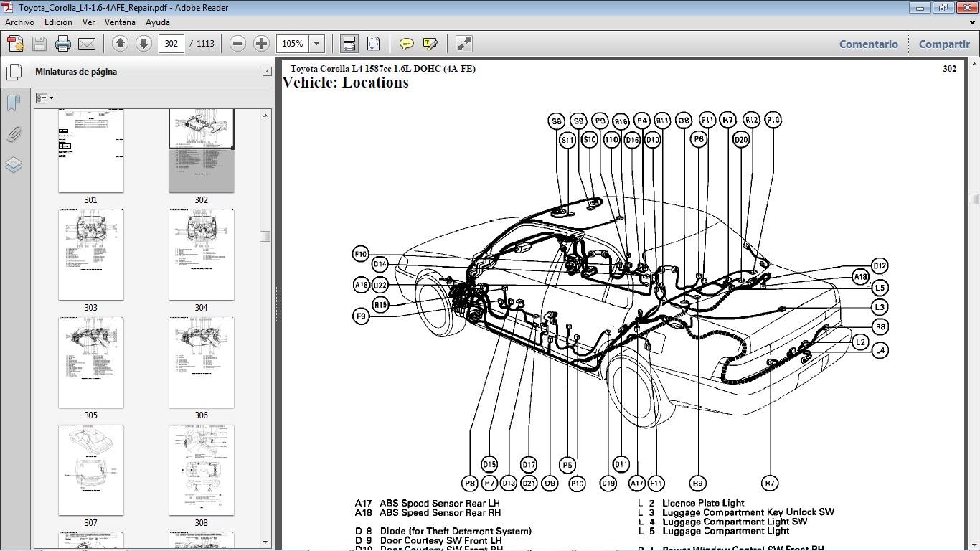Select the page 306 thumbnail
The width and height of the screenshot is (980, 551).
pos(202,362)
